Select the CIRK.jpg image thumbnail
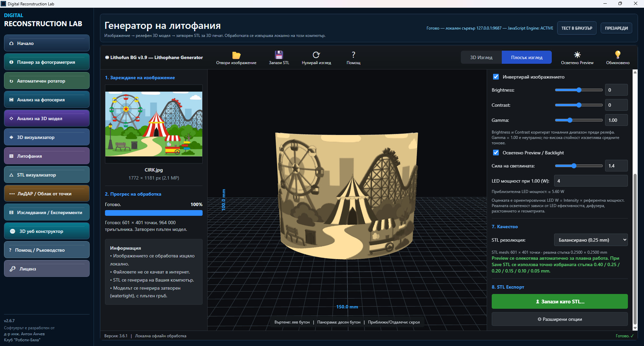The image size is (644, 346). (x=154, y=124)
